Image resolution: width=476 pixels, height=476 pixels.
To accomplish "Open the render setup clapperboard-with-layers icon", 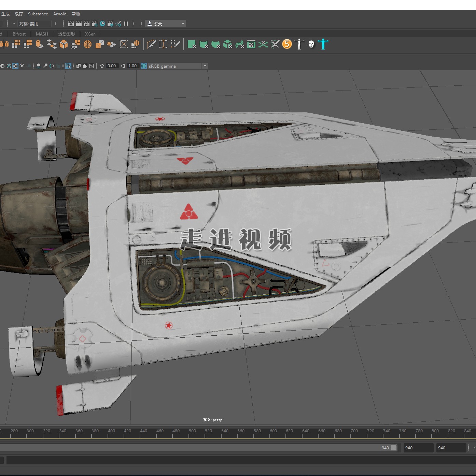I will [x=110, y=24].
